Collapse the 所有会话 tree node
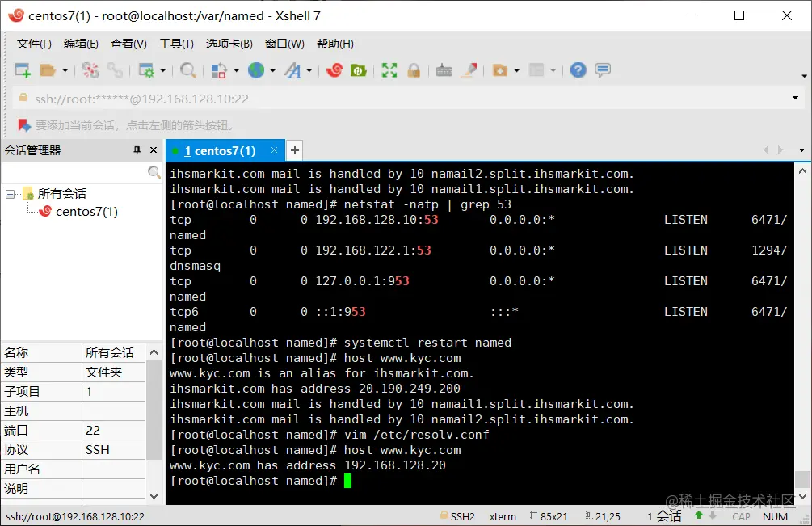812x526 pixels. [10, 194]
